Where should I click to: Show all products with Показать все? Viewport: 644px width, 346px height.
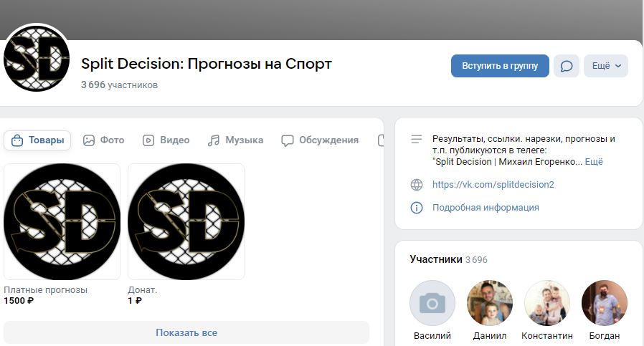pos(186,332)
